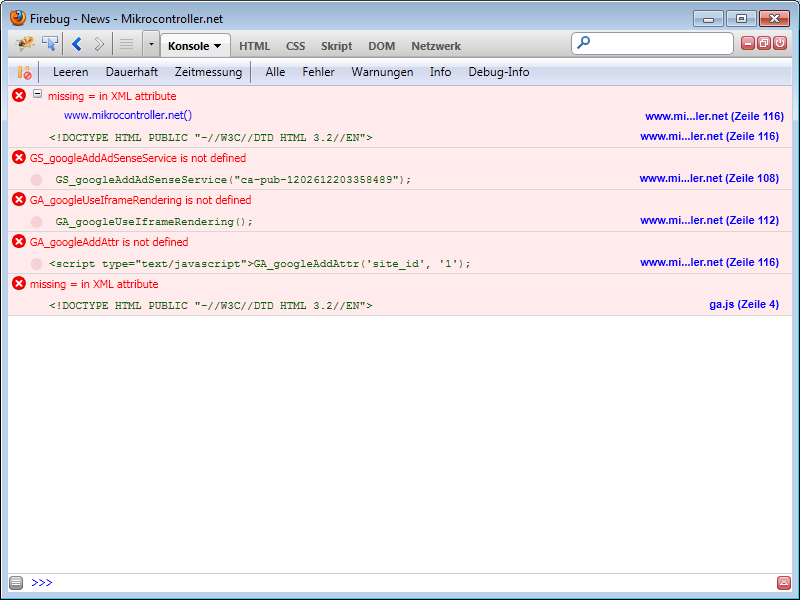800x600 pixels.
Task: Toggle the command editor lines icon
Action: 127,45
